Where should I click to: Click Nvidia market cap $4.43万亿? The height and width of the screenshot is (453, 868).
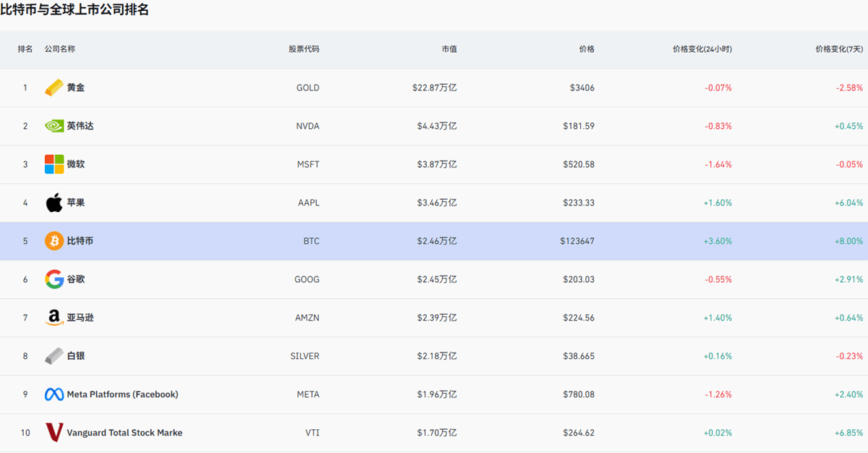tap(437, 126)
